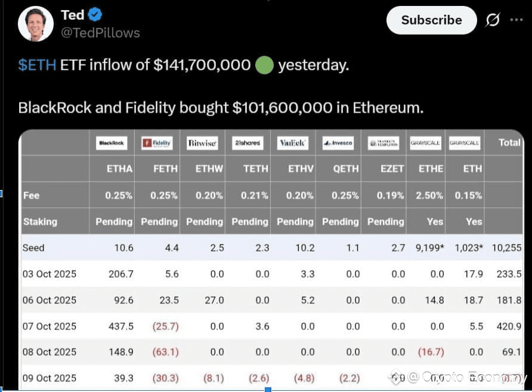Click the @TedPillows handle
The image size is (532, 392).
coord(100,33)
